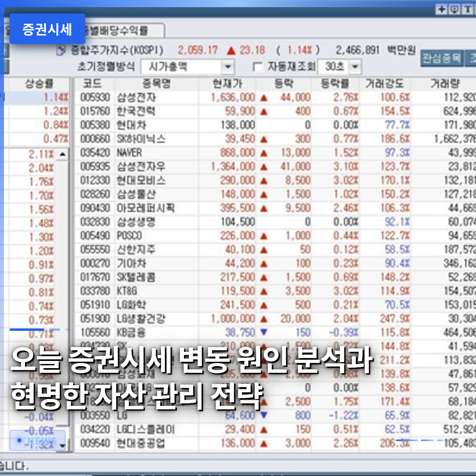476x476 pixels.
Task: Sort by the 등락률 column header
Action: point(335,84)
